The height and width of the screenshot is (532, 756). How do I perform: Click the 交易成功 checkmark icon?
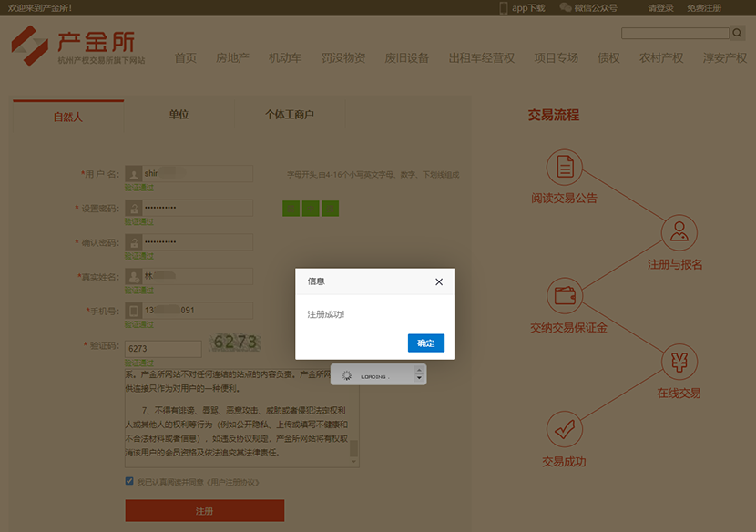click(564, 428)
